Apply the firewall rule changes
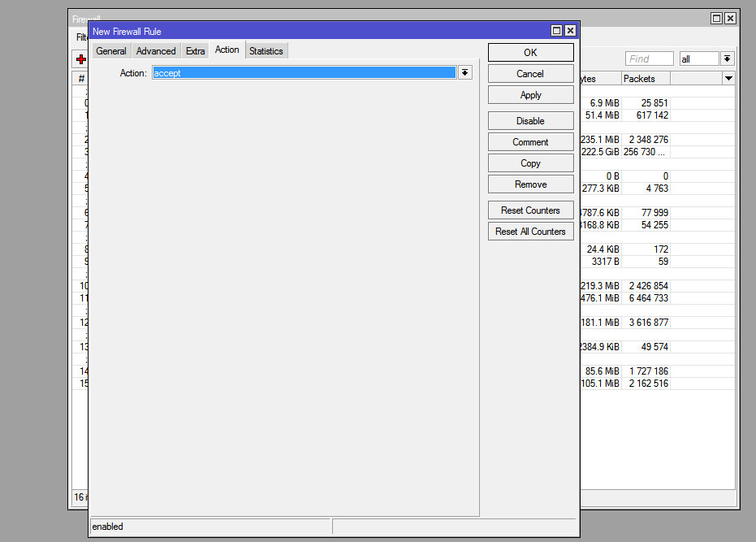756x542 pixels. tap(530, 95)
